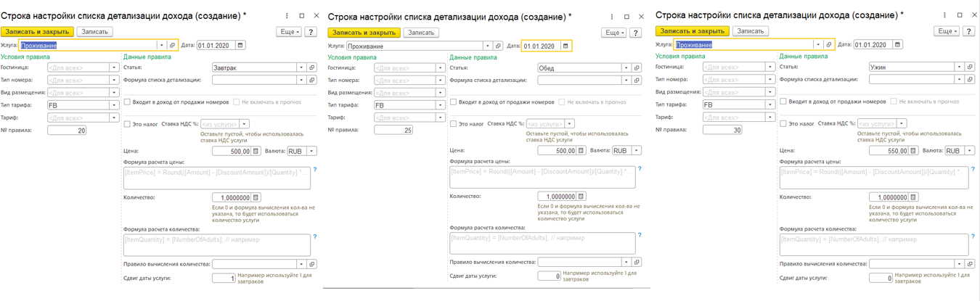Viewport: 980px width, 301px height.
Task: Click quantity formula help '?' link in Обед form
Action: pos(640,236)
